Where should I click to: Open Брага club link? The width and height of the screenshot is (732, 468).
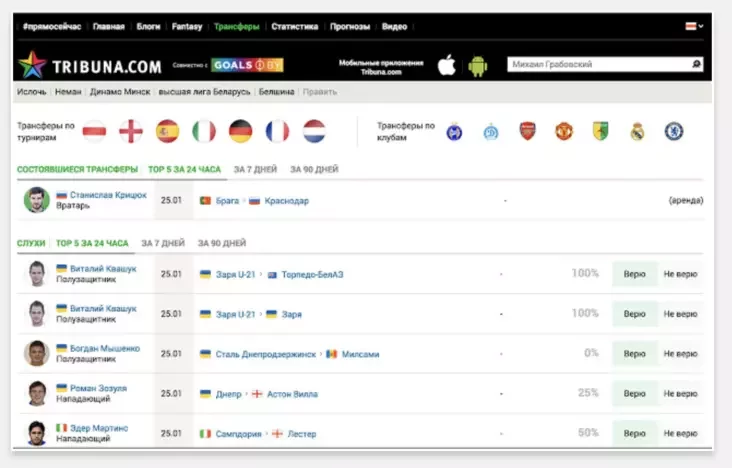tap(227, 200)
